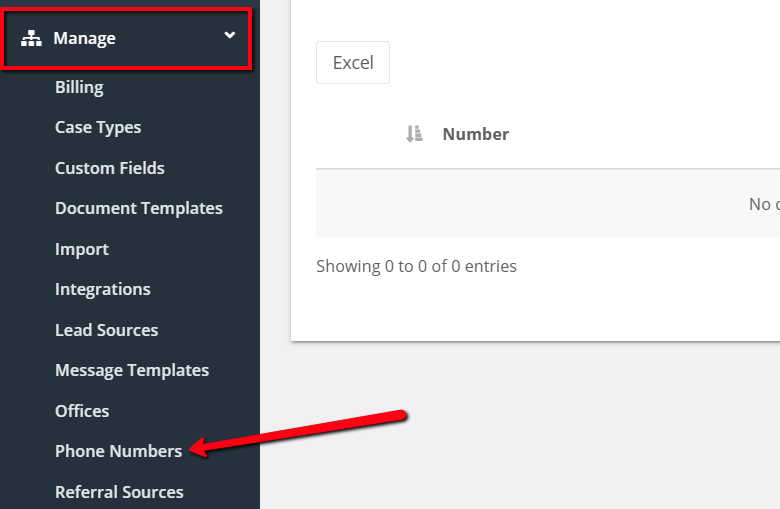Open the Offices page
Viewport: 780px width, 509px height.
point(82,411)
